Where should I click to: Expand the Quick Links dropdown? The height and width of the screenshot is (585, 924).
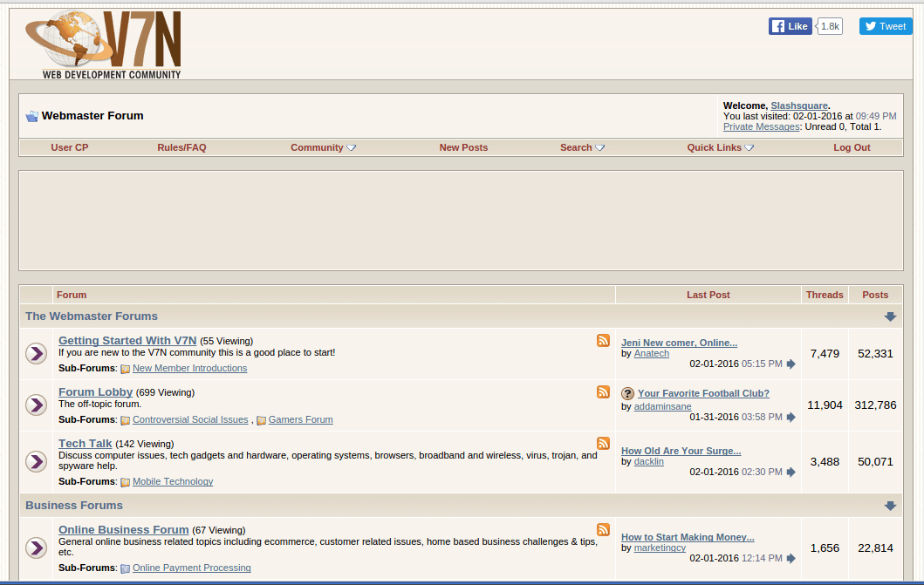[x=720, y=147]
